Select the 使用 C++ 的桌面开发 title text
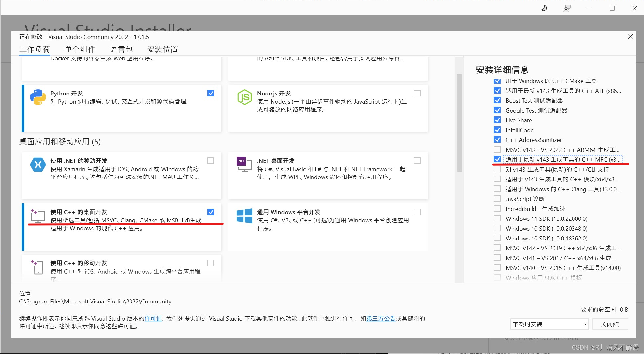 pyautogui.click(x=79, y=212)
